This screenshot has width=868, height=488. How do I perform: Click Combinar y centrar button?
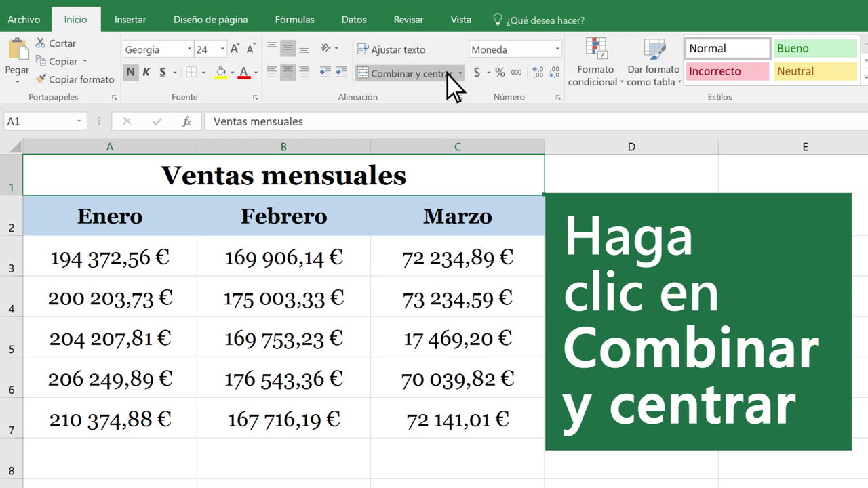pyautogui.click(x=404, y=73)
